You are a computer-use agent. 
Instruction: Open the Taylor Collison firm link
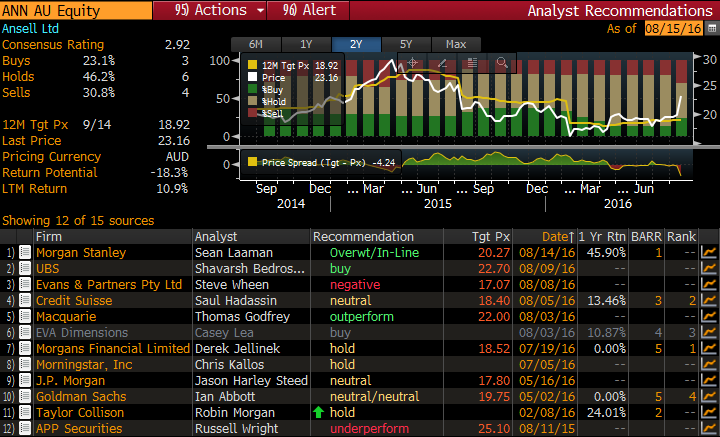pos(80,412)
